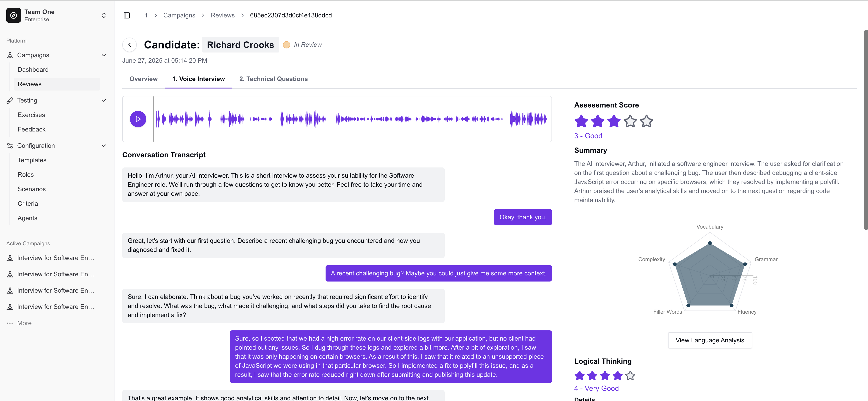
Task: Click the Testing pencil icon in sidebar
Action: coord(10,100)
